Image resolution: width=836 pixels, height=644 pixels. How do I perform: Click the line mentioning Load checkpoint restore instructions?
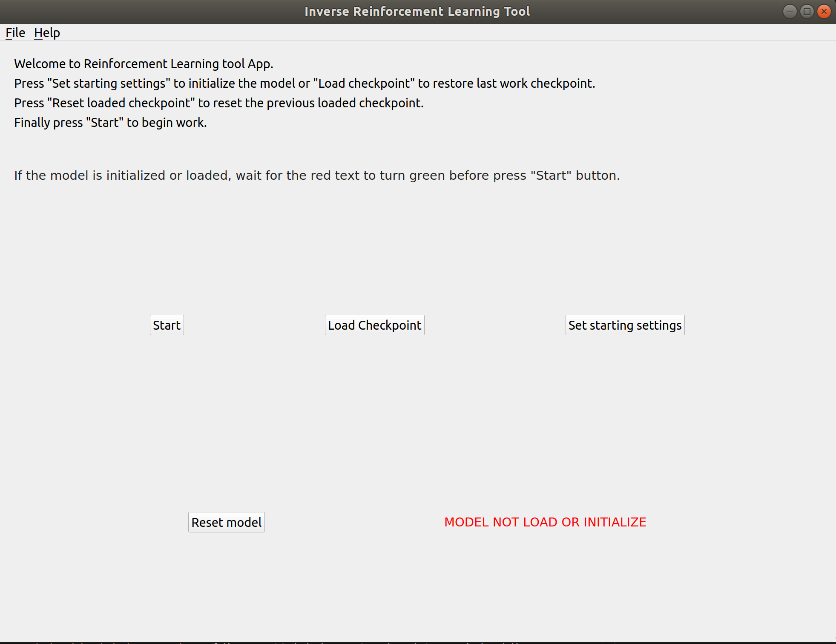tap(304, 83)
